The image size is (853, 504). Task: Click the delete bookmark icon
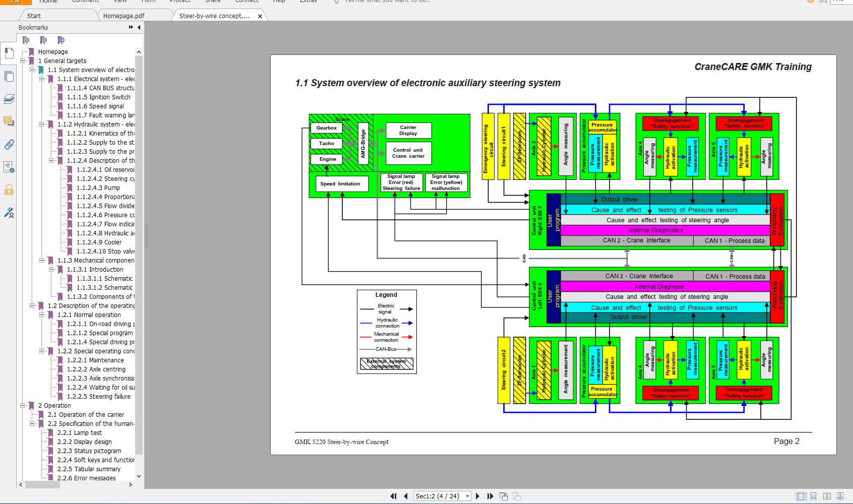point(25,40)
